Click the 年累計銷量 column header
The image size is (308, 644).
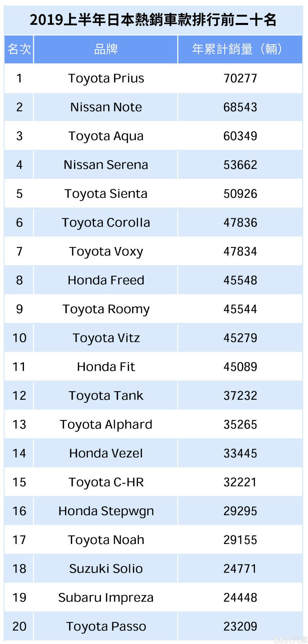click(240, 49)
